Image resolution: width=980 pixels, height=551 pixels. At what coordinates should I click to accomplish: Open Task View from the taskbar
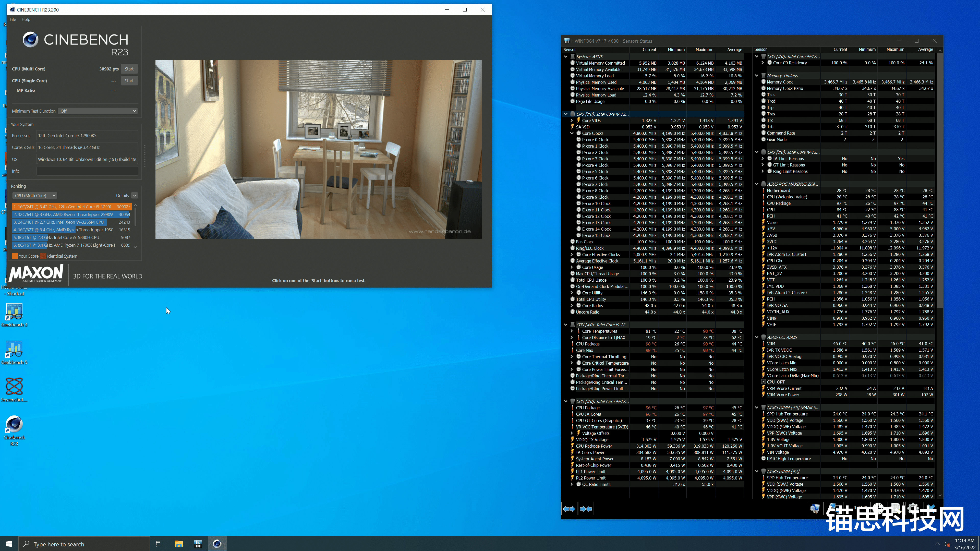tap(159, 544)
